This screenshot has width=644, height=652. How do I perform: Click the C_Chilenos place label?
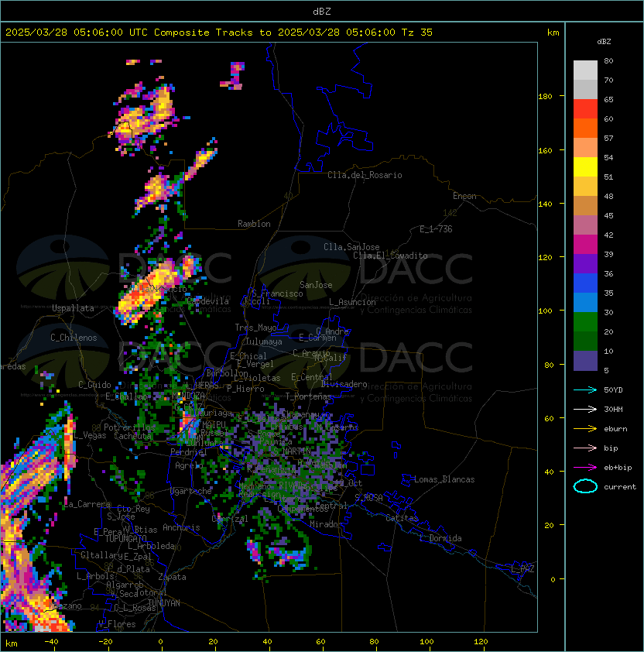click(74, 338)
